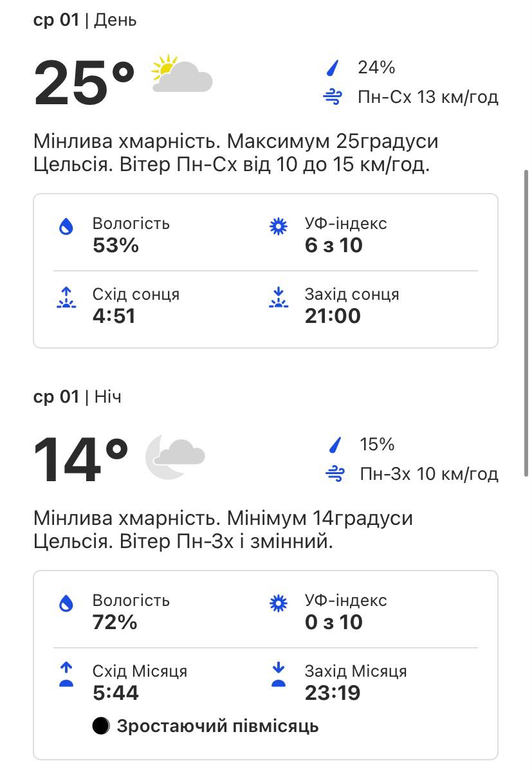This screenshot has height=770, width=532.
Task: Click the night wind icon
Action: (334, 475)
